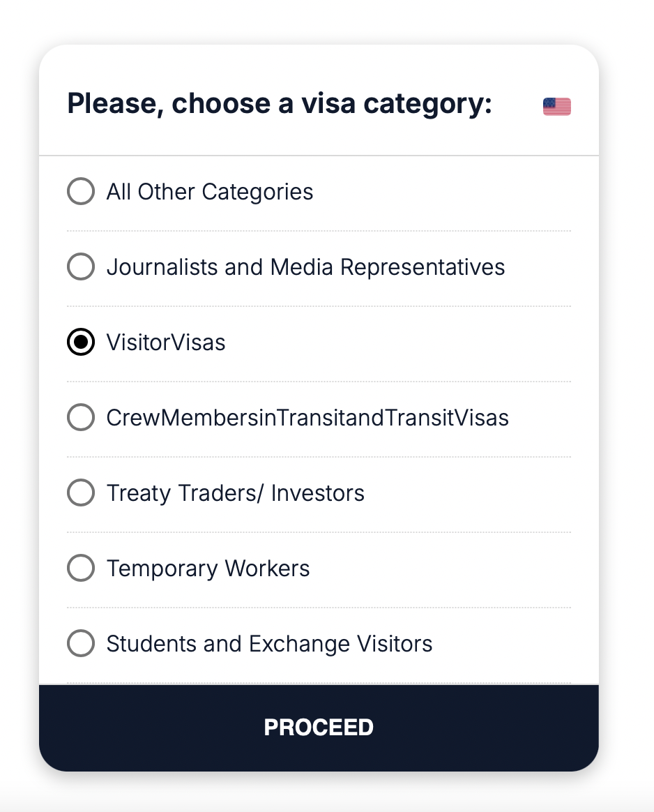The width and height of the screenshot is (654, 812).
Task: Select the Temporary Workers radio button
Action: coord(81,568)
